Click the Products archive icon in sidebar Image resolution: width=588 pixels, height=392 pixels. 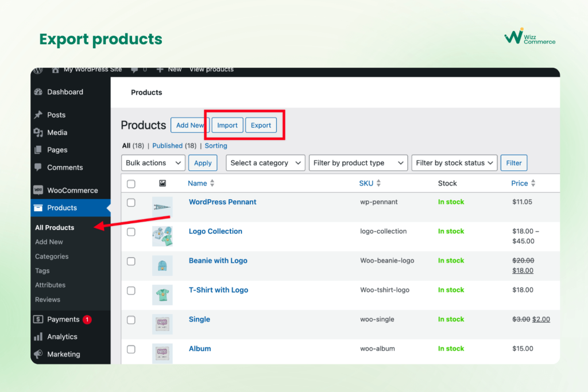(38, 208)
